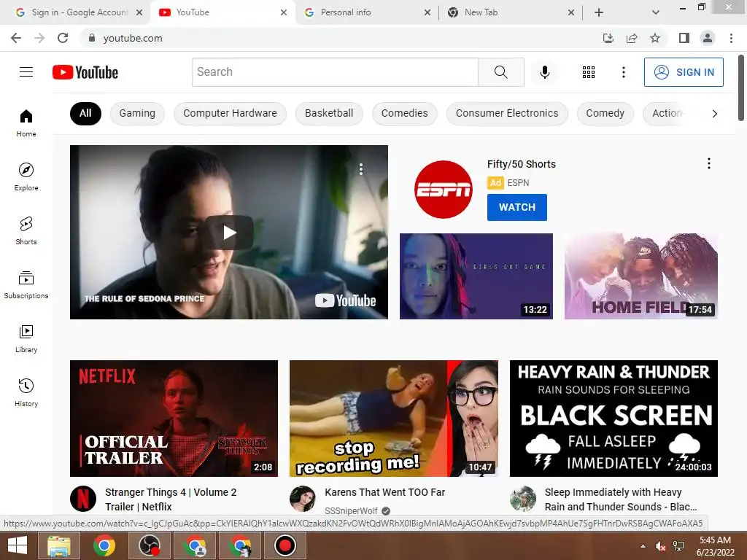Click the ESPN channel logo
Image resolution: width=747 pixels, height=560 pixels.
pyautogui.click(x=444, y=190)
